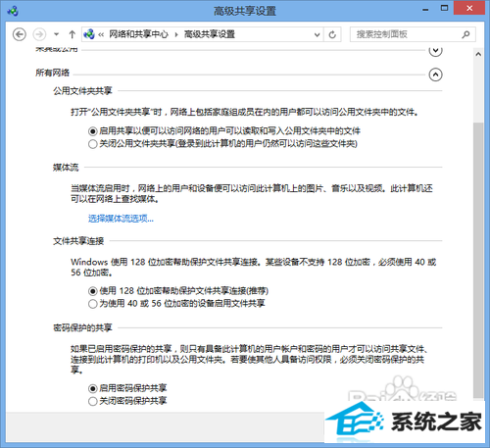Refresh the advanced sharing settings page

(332, 34)
